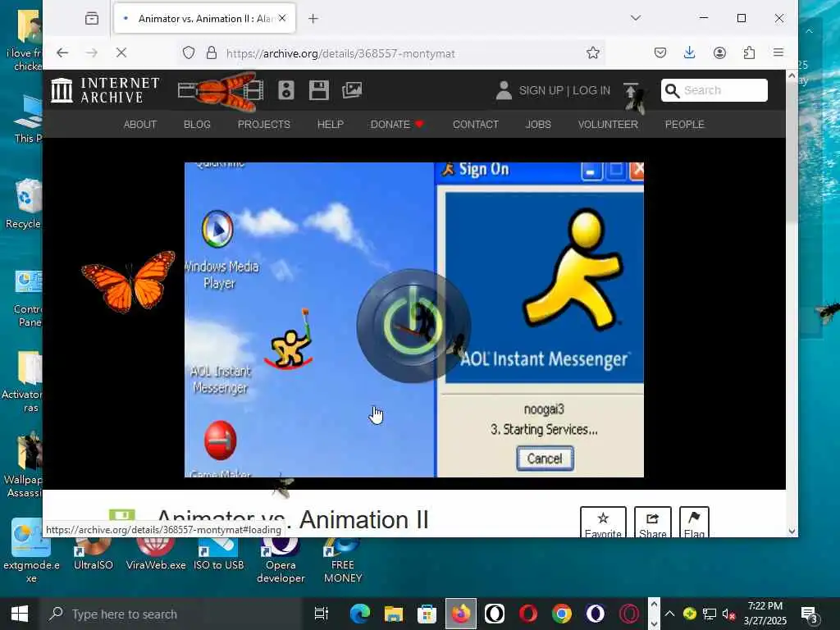840x630 pixels.
Task: Open the ISO to USB desktop shortcut
Action: click(218, 555)
